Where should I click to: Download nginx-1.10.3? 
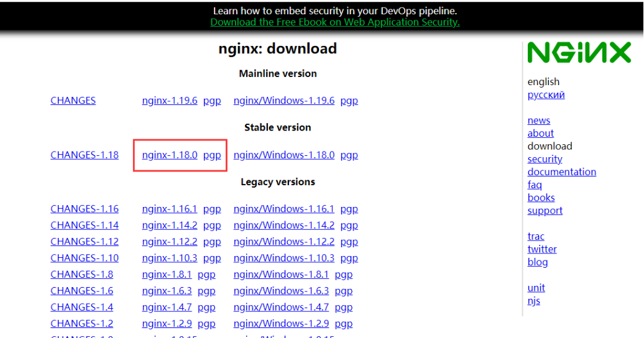[170, 258]
